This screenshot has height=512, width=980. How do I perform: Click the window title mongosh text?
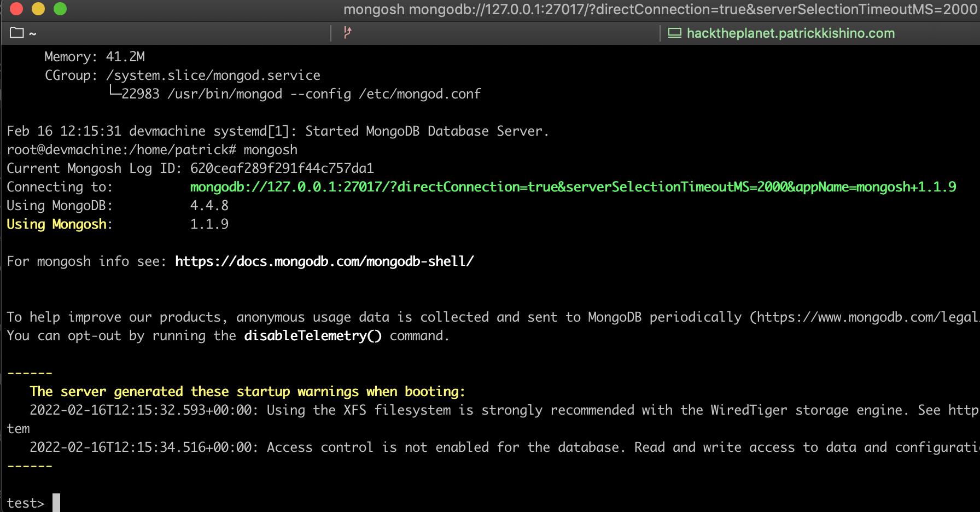pyautogui.click(x=660, y=9)
